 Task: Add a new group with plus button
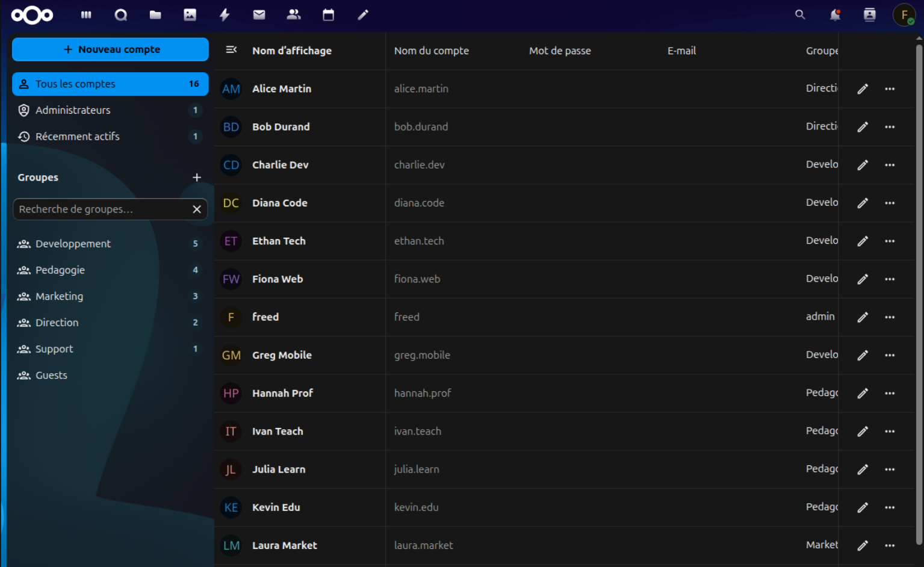(197, 178)
